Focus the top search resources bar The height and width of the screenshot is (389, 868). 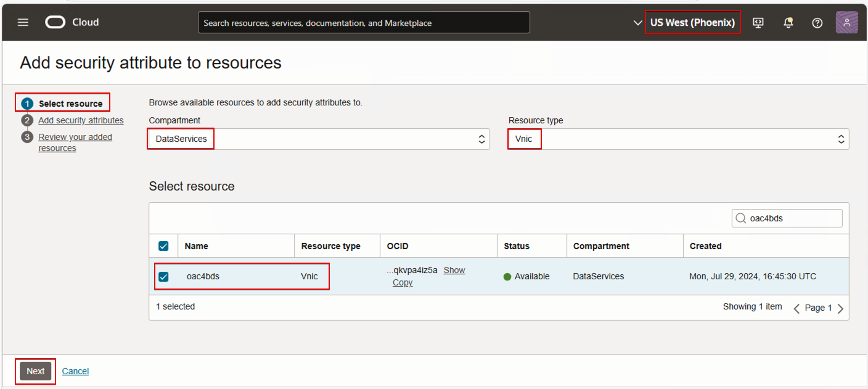364,23
